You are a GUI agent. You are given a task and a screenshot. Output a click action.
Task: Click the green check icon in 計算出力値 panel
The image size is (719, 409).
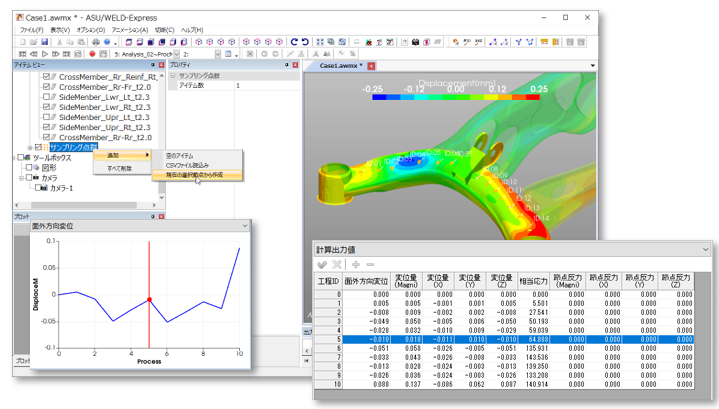click(322, 264)
